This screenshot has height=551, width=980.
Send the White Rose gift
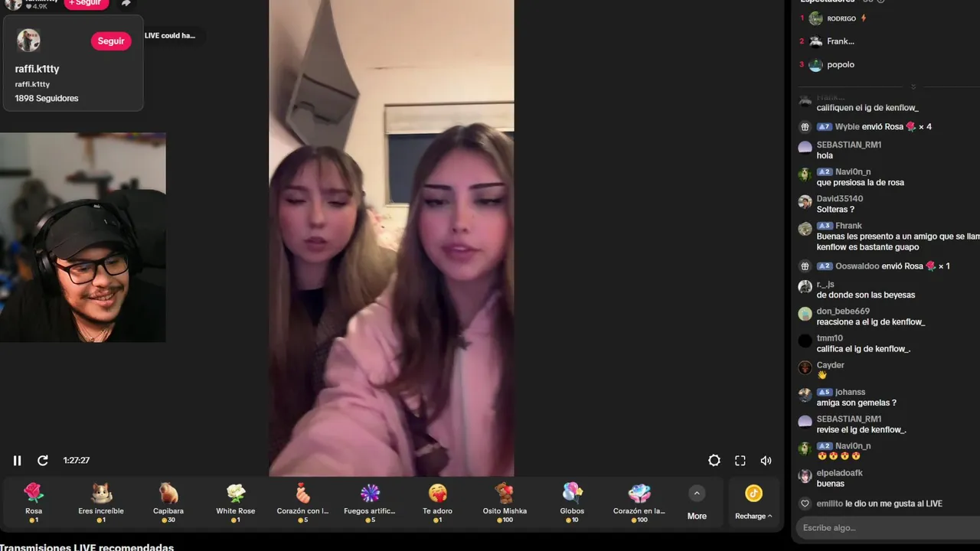coord(236,503)
